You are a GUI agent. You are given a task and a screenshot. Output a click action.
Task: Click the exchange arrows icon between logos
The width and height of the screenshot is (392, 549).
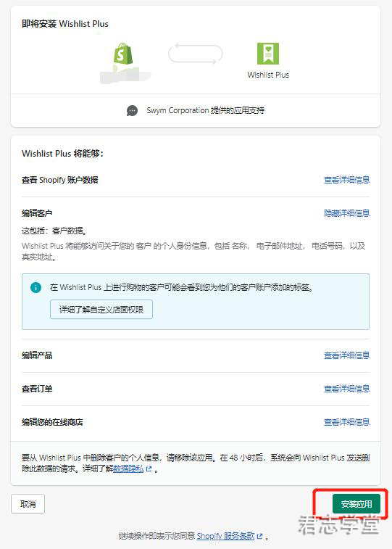coord(196,54)
